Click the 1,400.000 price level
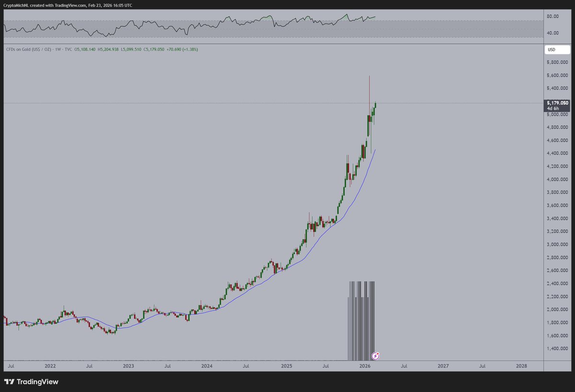 click(557, 348)
